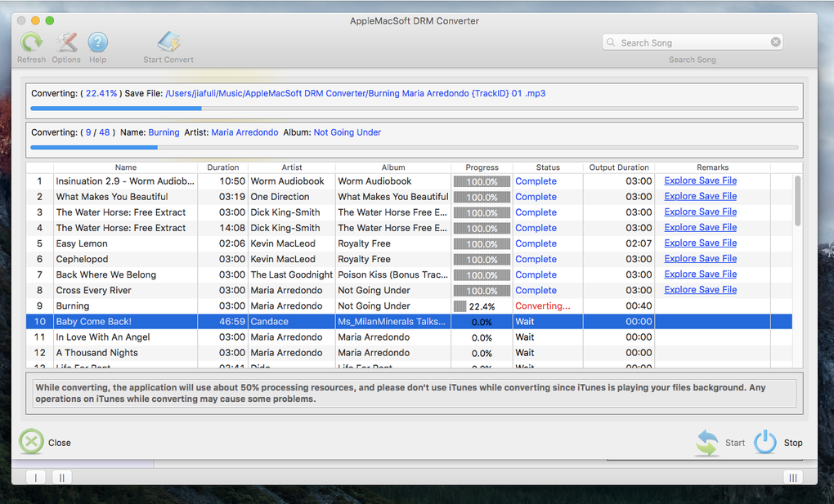Click the Remarks column header
The width and height of the screenshot is (834, 504).
click(713, 167)
